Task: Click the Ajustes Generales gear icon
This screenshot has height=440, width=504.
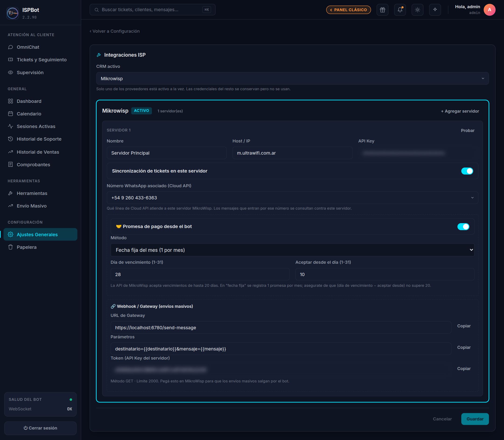Action: tap(10, 235)
